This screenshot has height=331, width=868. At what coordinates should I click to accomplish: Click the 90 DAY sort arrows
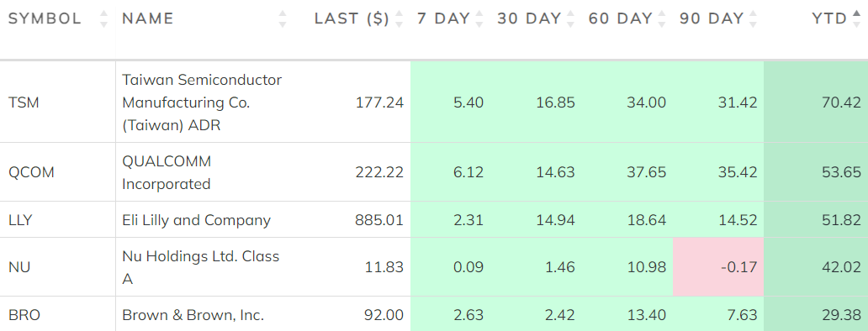click(752, 19)
